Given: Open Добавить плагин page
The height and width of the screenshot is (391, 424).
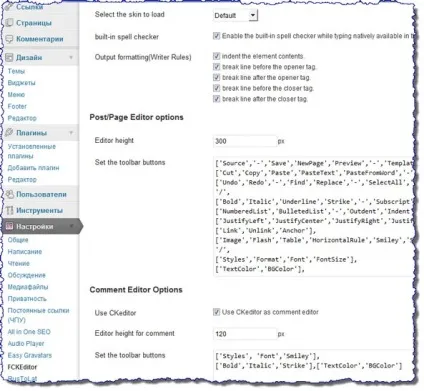Looking at the screenshot, I should click(x=33, y=168).
